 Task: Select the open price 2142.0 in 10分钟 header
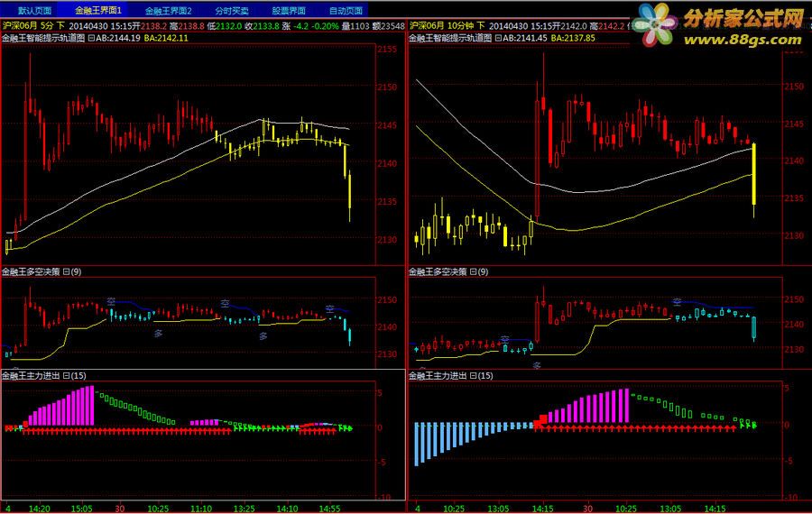click(x=574, y=25)
